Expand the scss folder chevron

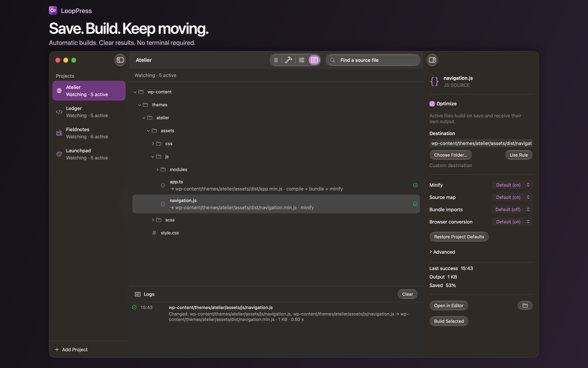(x=153, y=220)
